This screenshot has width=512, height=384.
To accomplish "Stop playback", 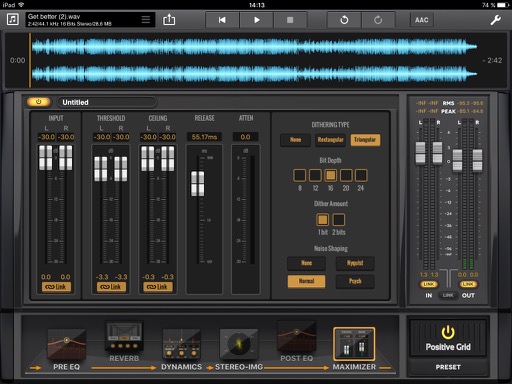I will pos(290,20).
